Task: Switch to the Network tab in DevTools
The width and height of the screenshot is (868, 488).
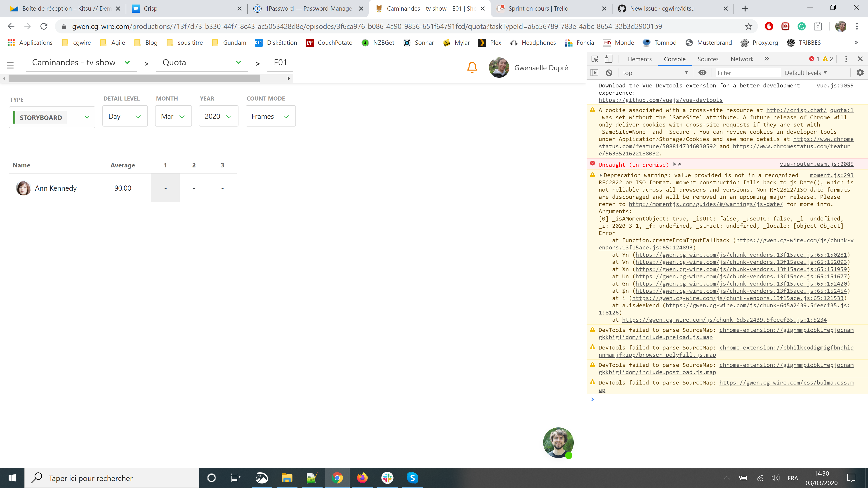Action: [742, 59]
